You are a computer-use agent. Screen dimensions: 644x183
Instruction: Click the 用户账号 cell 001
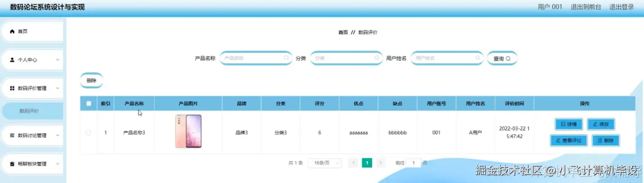(437, 133)
